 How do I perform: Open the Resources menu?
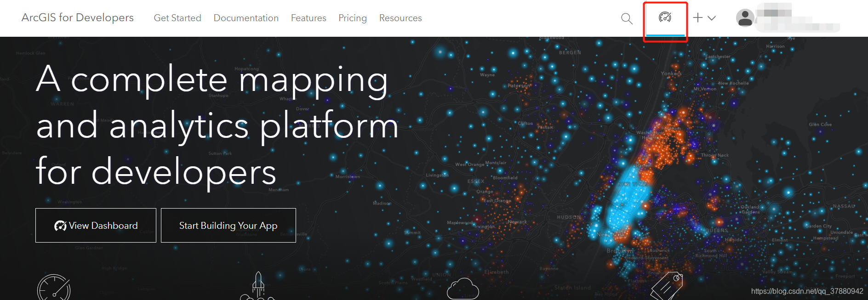pyautogui.click(x=400, y=18)
